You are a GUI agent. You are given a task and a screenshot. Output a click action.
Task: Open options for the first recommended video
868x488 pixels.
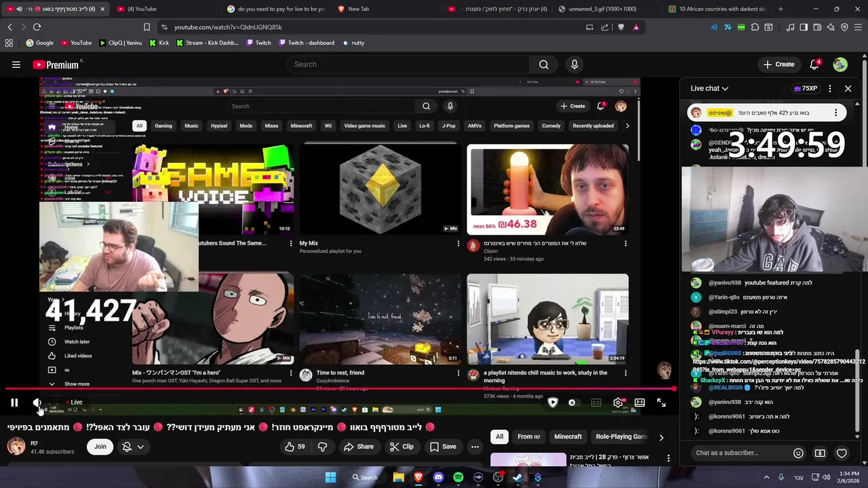point(669,459)
